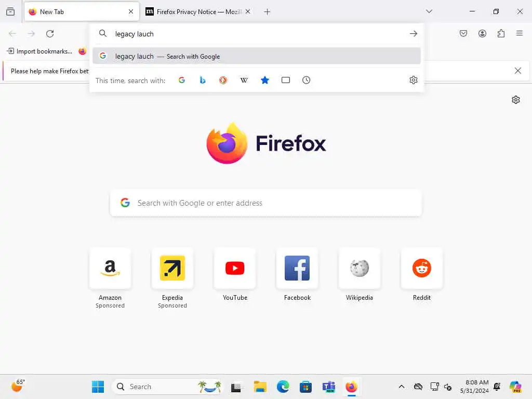This screenshot has height=399, width=532.
Task: Open Firefox View from the tab bar icon
Action: point(10,11)
